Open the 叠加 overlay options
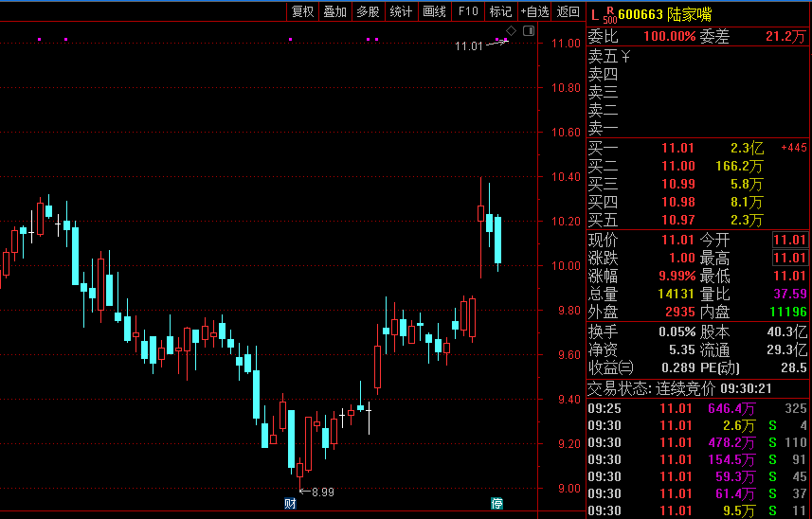812x519 pixels. [x=334, y=11]
